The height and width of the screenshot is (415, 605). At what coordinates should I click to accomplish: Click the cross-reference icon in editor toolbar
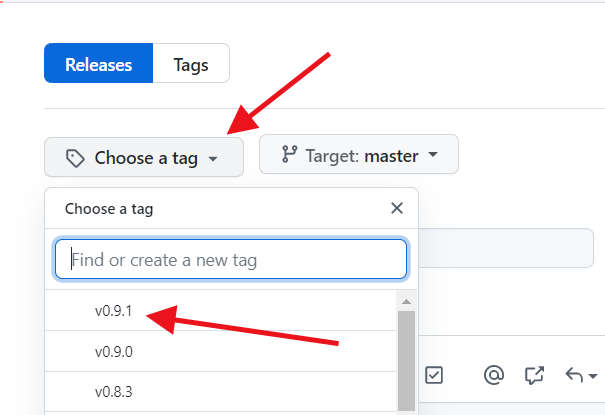(534, 375)
